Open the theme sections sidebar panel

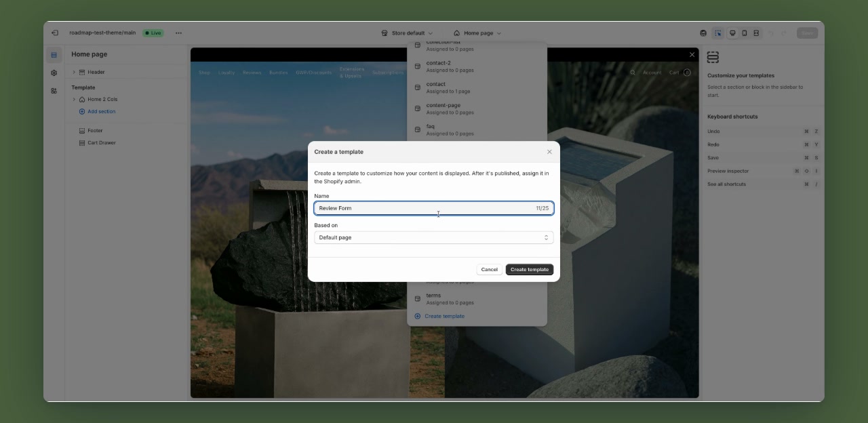pos(54,54)
